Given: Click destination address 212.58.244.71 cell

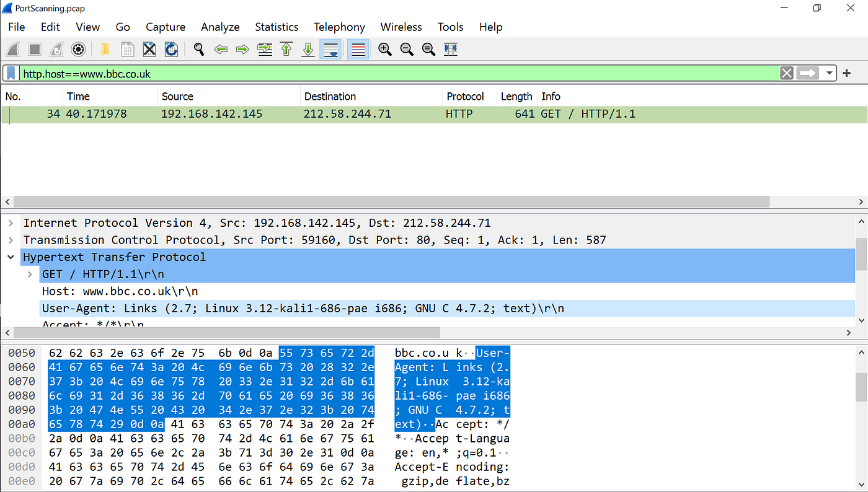Looking at the screenshot, I should (x=347, y=115).
